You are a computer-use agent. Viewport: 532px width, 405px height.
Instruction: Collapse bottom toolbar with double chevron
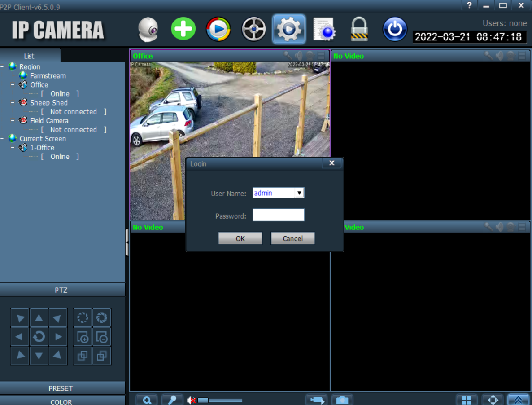click(519, 400)
